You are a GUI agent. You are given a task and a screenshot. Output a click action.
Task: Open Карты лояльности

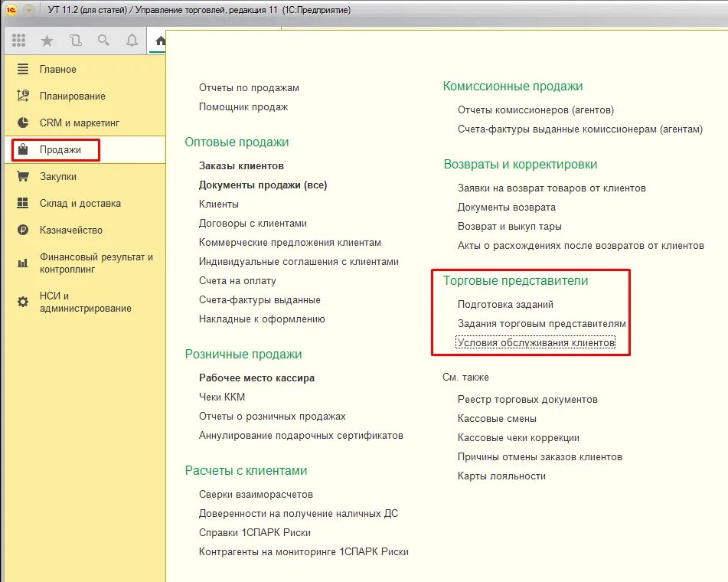point(501,476)
